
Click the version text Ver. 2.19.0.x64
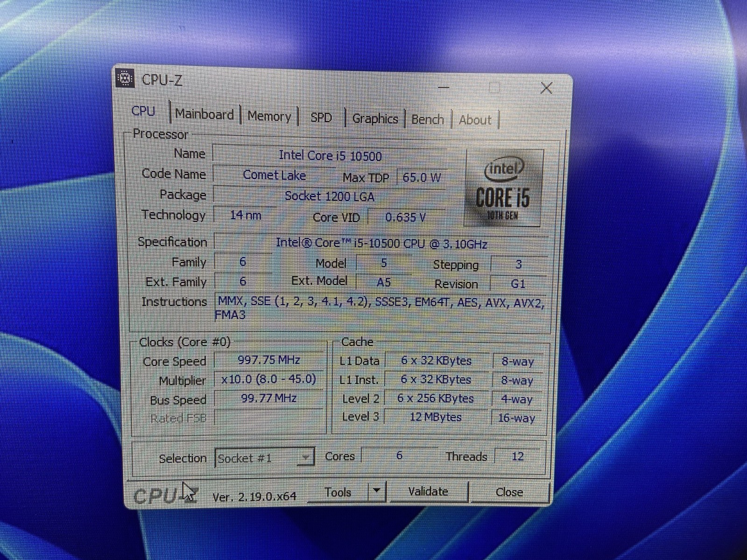pyautogui.click(x=254, y=497)
